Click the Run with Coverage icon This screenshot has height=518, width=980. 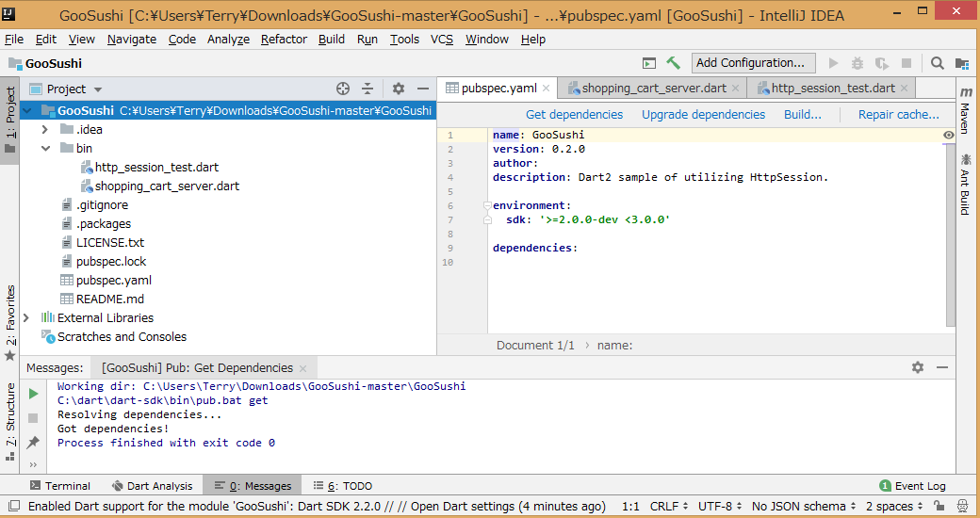click(882, 63)
